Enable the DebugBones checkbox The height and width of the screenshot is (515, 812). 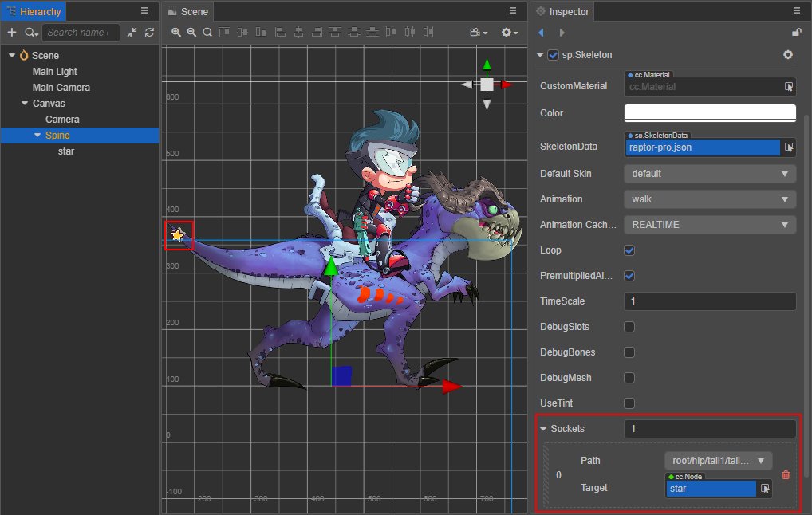click(629, 352)
